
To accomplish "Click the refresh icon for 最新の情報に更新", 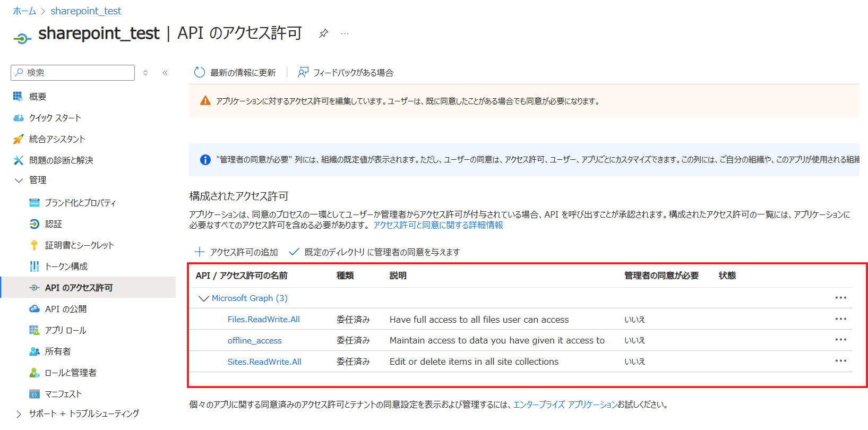I will (x=200, y=73).
